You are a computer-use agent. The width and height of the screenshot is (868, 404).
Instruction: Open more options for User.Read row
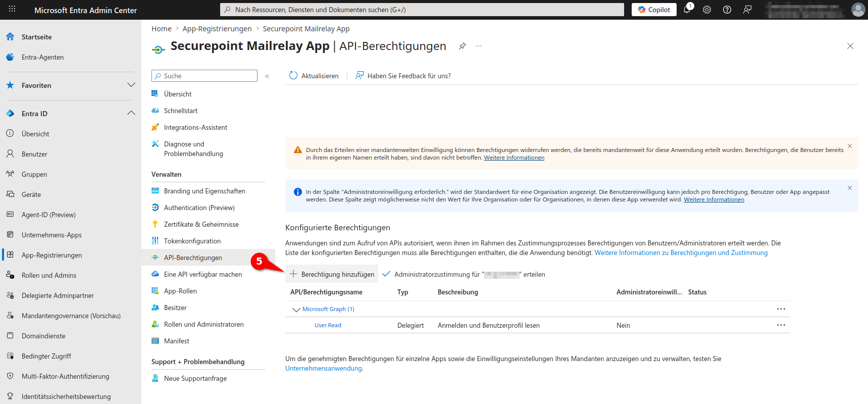781,325
